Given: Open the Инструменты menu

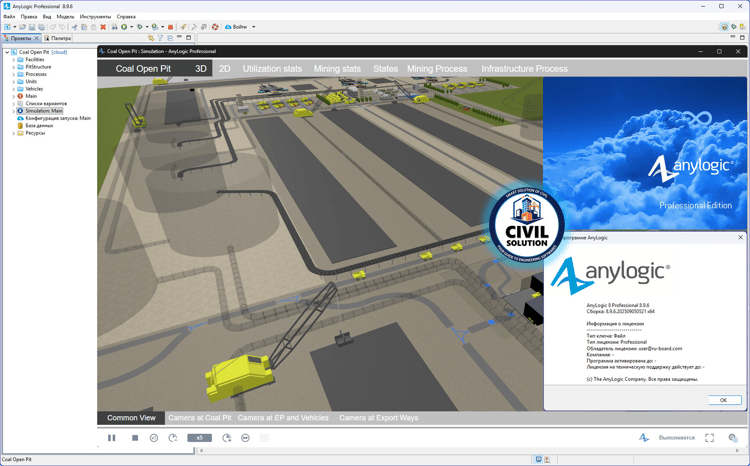Looking at the screenshot, I should point(95,16).
